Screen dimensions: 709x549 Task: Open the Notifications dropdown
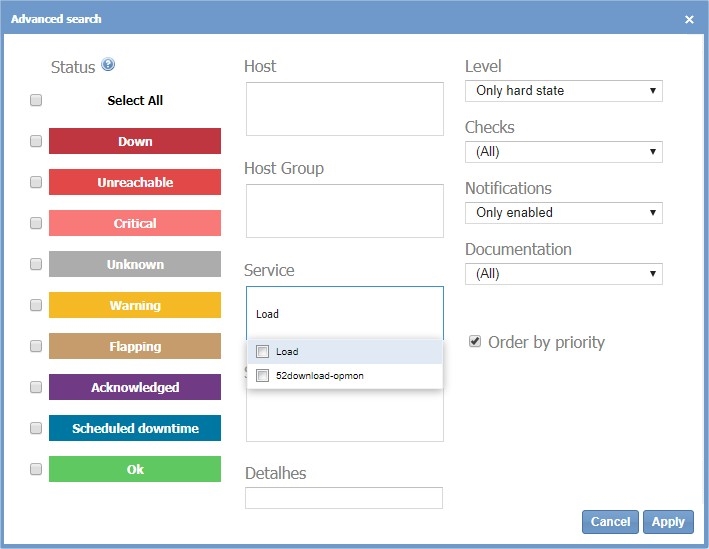(563, 213)
